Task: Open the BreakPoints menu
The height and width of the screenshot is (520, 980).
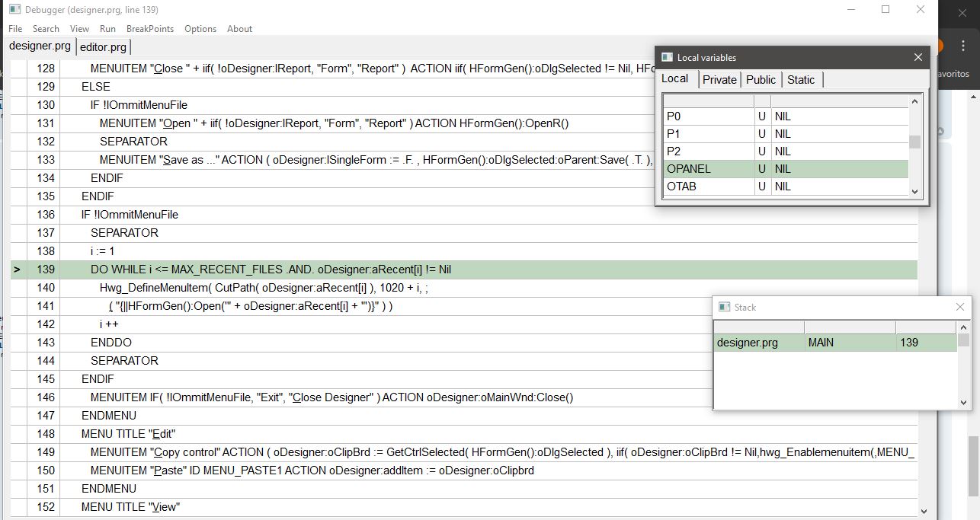Action: tap(150, 29)
